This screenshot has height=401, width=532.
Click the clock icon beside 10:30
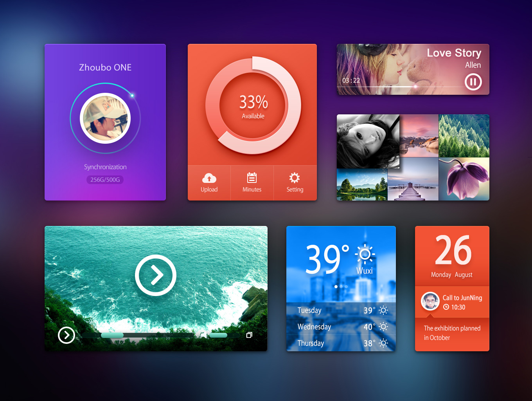[446, 307]
